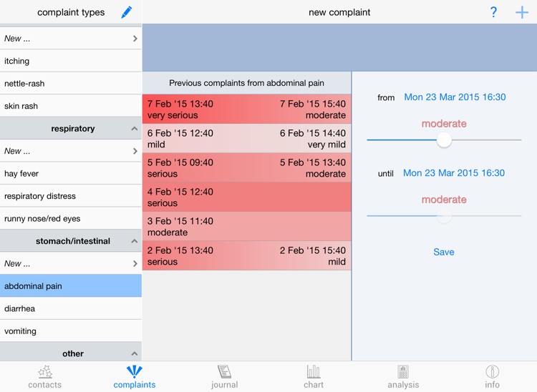This screenshot has width=537, height=392.
Task: Collapse the stomach/intestinal section
Action: (x=135, y=241)
